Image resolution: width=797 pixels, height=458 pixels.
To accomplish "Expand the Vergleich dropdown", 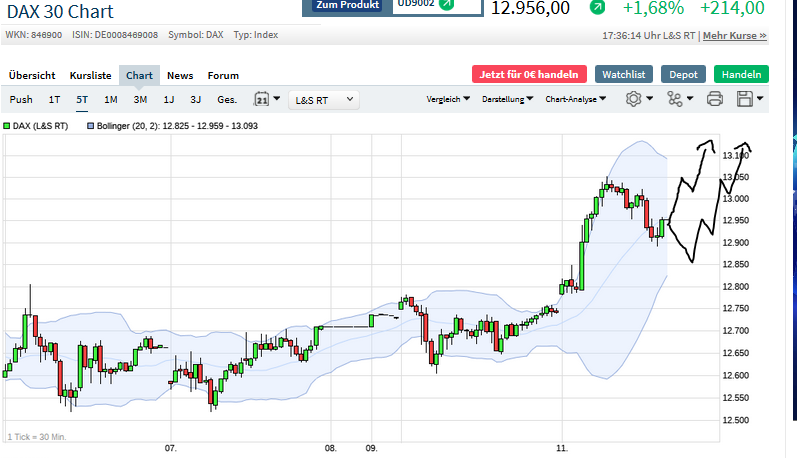I will (x=449, y=99).
